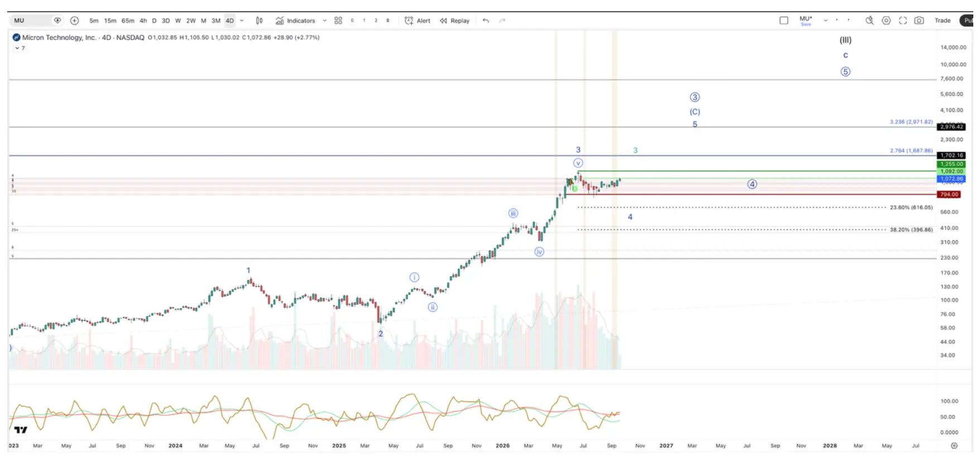Open the layout templates grid icon
980x465 pixels.
point(338,21)
